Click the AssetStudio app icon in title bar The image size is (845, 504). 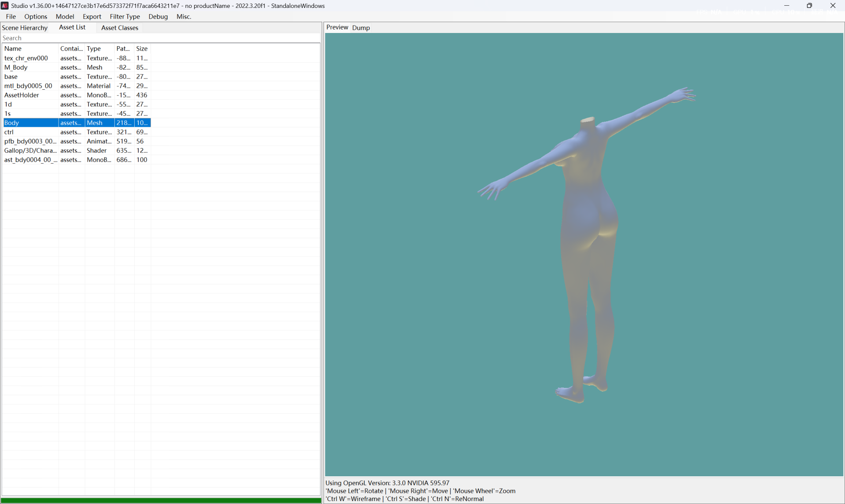(x=5, y=6)
